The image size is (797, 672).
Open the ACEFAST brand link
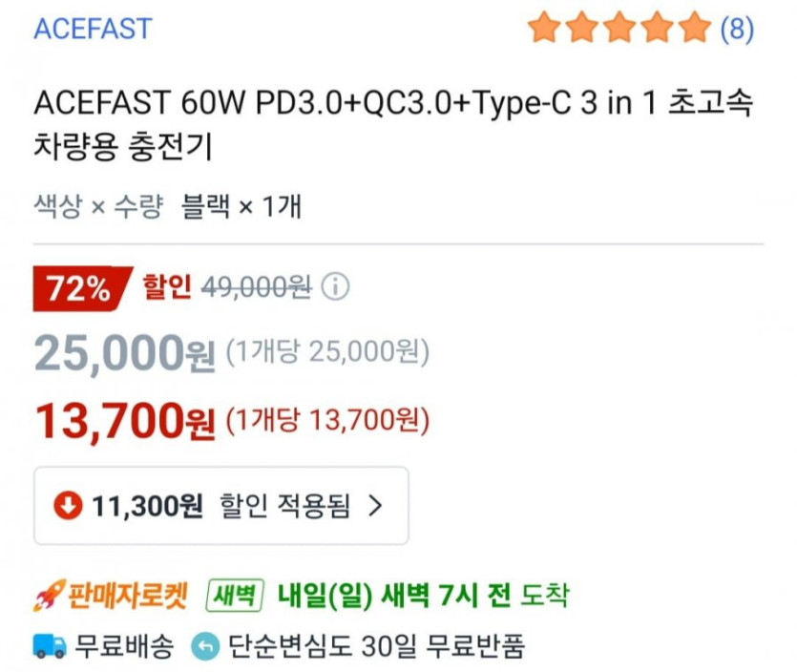tap(93, 29)
